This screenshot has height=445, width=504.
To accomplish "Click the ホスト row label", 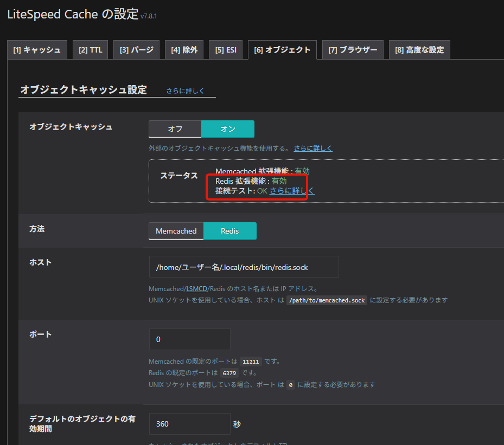I will click(x=41, y=262).
